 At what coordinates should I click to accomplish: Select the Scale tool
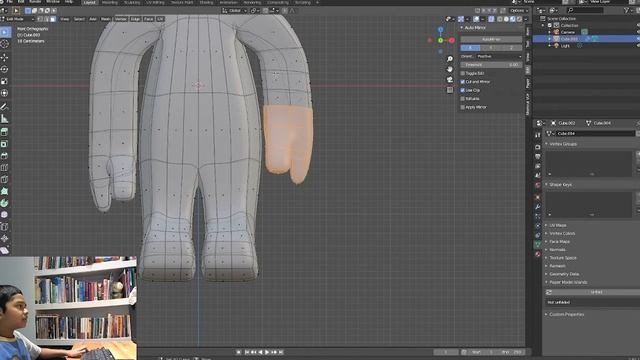coord(5,81)
